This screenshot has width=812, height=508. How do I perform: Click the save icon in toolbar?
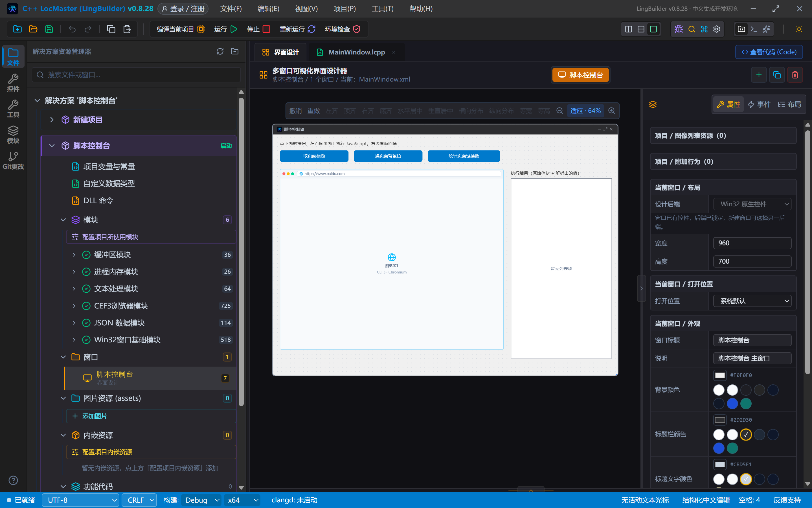coord(49,29)
